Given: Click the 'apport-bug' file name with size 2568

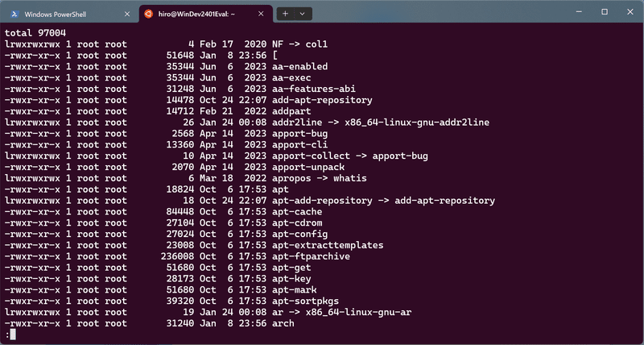Looking at the screenshot, I should (299, 133).
